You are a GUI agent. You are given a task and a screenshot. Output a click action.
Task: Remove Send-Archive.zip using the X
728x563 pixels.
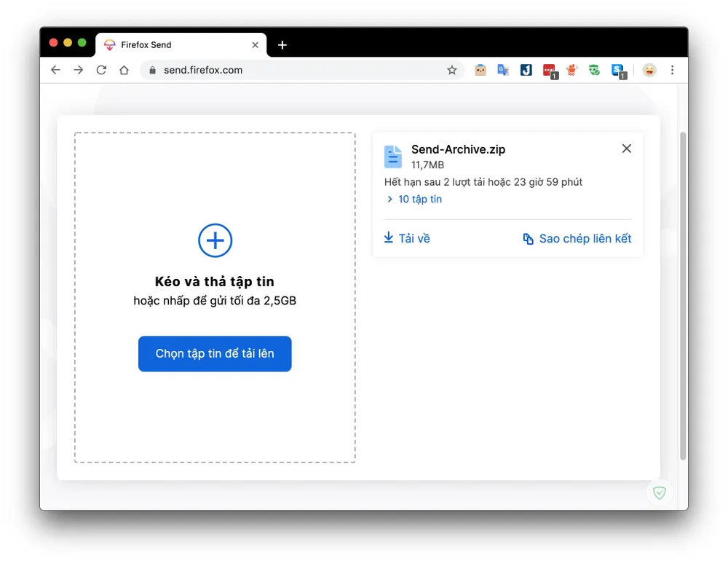coord(626,149)
